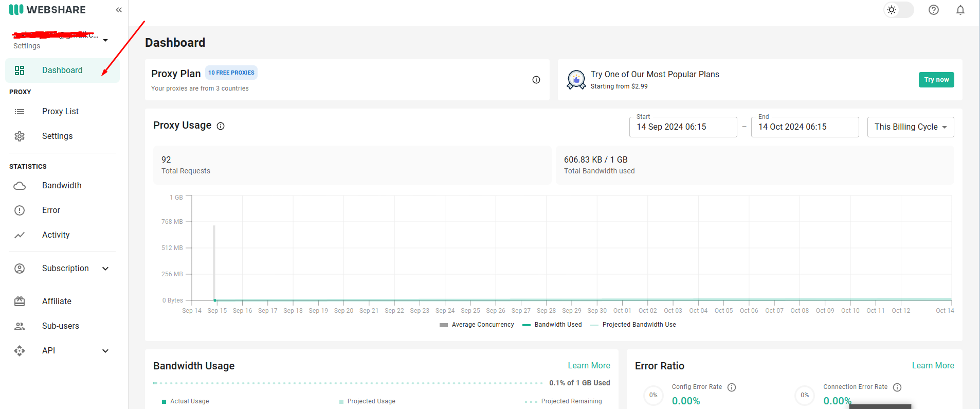Open notifications bell icon
The image size is (980, 409).
pyautogui.click(x=960, y=10)
